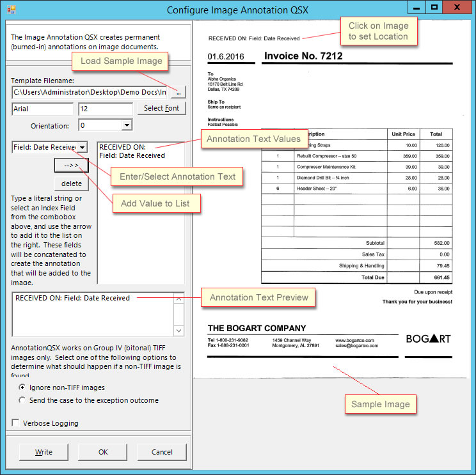The image size is (476, 475).
Task: Click the Invoice No. 7212 heading on image
Action: point(303,56)
